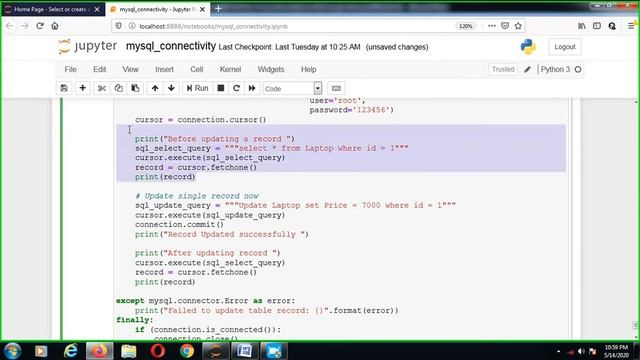Copy selected cells using the toolbar icon
640x360 pixels.
tap(119, 88)
